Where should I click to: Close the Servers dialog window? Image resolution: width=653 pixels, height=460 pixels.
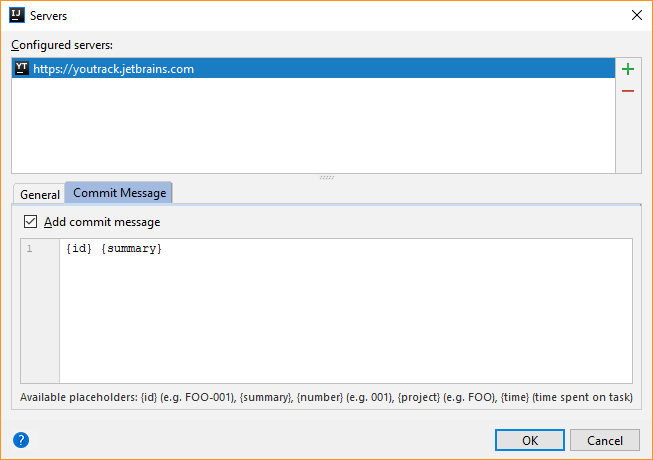tap(636, 15)
